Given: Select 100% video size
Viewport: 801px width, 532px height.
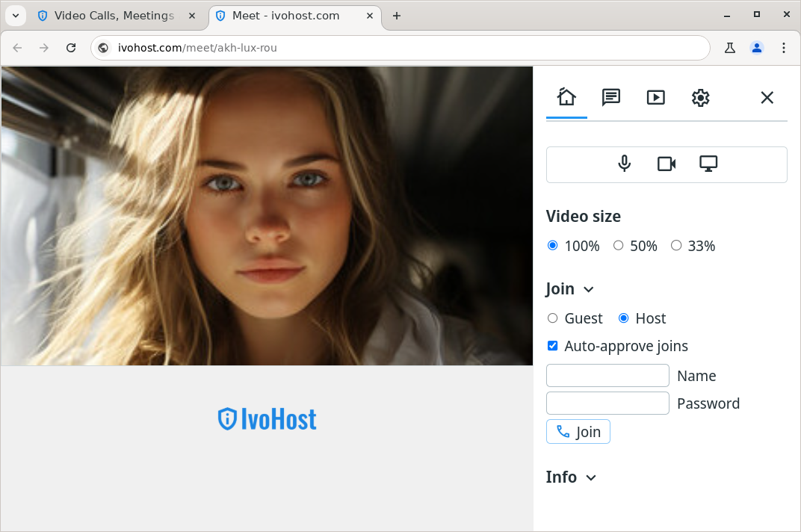Looking at the screenshot, I should (552, 245).
